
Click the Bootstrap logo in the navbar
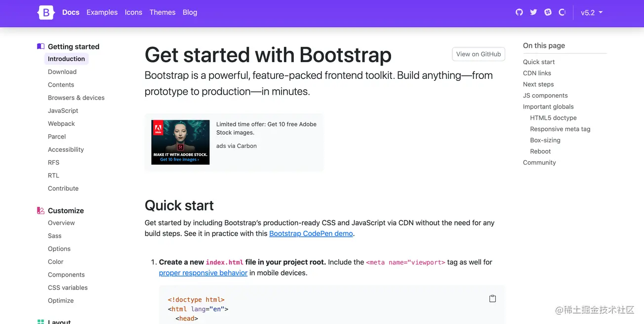45,13
